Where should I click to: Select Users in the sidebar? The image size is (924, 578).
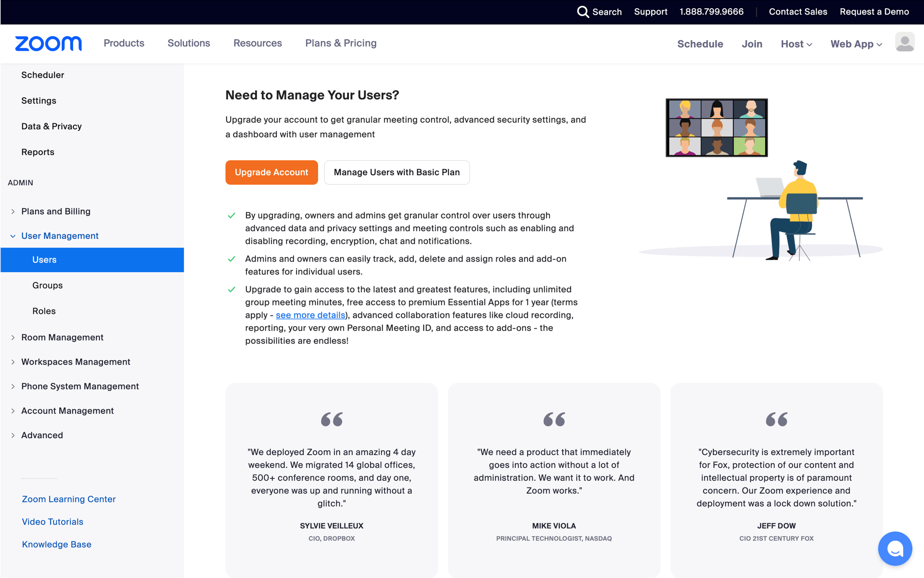point(92,260)
